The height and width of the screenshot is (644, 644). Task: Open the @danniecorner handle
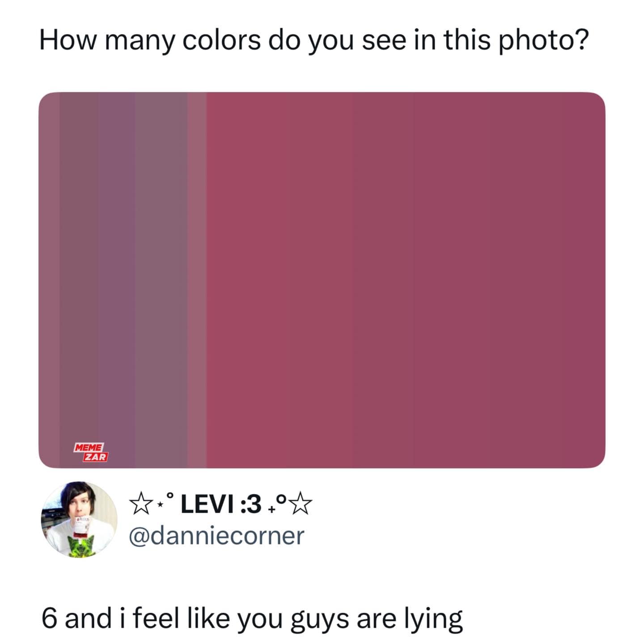coord(216,536)
